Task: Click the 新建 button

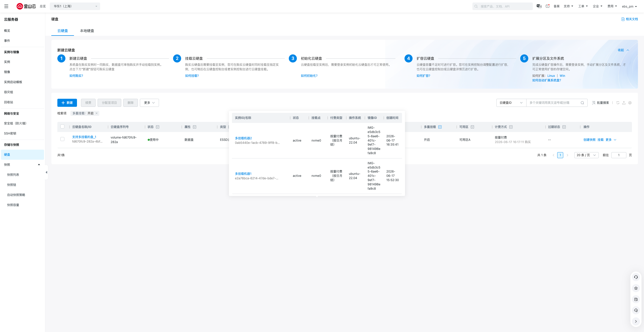Action: coord(67,103)
